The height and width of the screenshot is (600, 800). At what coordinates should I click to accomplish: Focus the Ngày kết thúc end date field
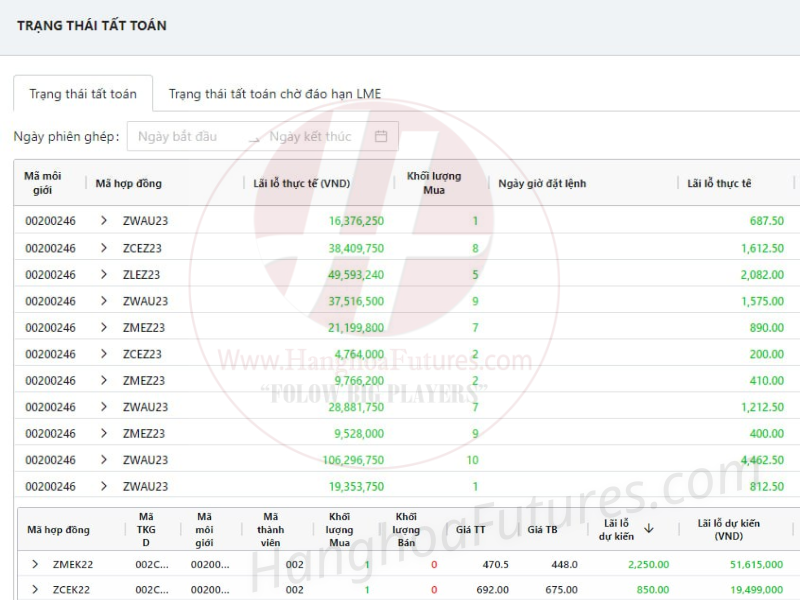310,137
